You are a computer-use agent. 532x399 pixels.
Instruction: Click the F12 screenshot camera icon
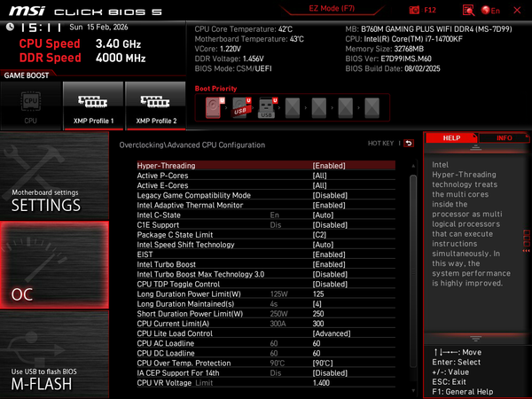(414, 10)
